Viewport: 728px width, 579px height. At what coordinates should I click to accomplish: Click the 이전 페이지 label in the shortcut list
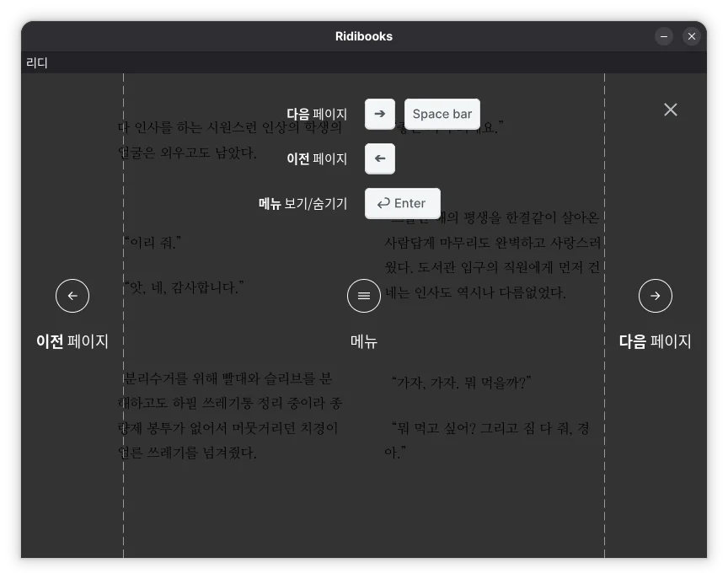[x=317, y=158]
